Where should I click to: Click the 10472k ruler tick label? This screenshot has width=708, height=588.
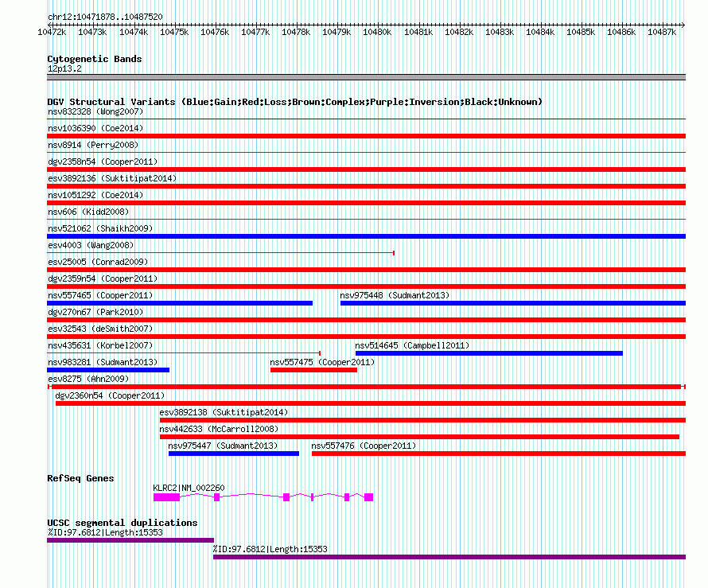(x=52, y=32)
